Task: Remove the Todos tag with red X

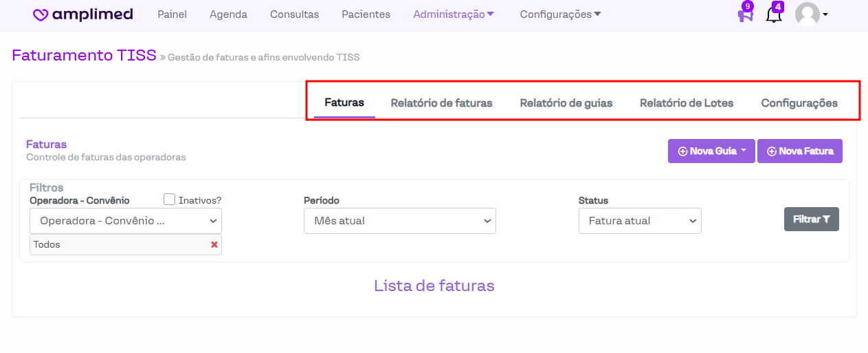Action: [214, 245]
